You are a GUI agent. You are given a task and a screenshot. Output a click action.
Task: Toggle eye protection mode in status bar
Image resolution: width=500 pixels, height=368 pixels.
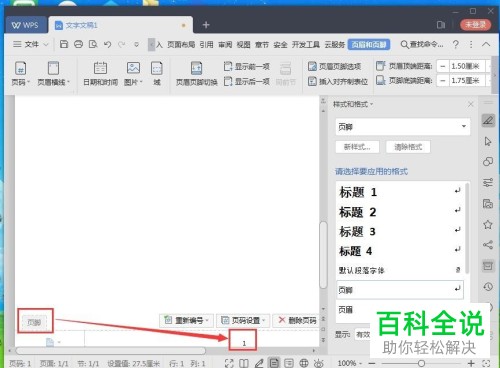coord(319,363)
